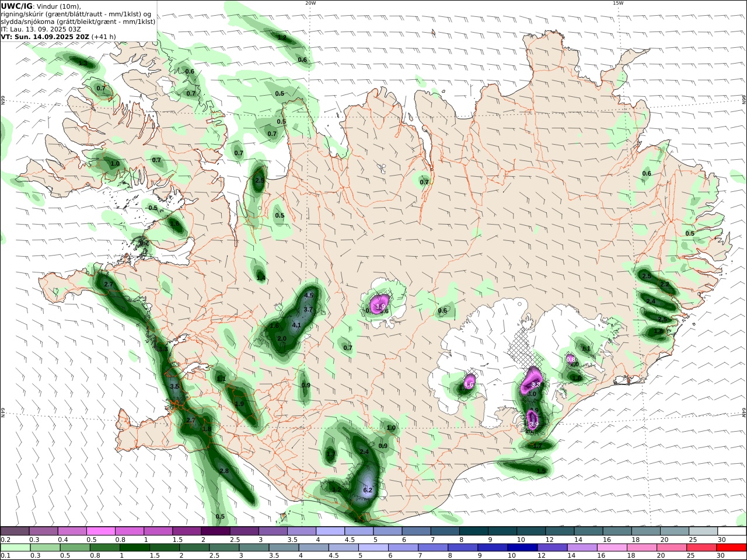Click the rigning/skúrir legend description line
Viewport: 747px width, 560px height.
click(x=76, y=14)
